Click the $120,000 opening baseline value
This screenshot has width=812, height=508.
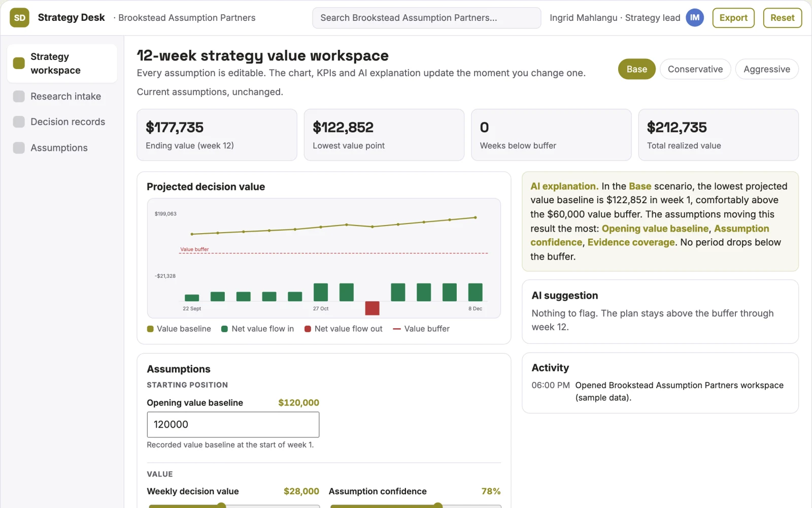(298, 403)
